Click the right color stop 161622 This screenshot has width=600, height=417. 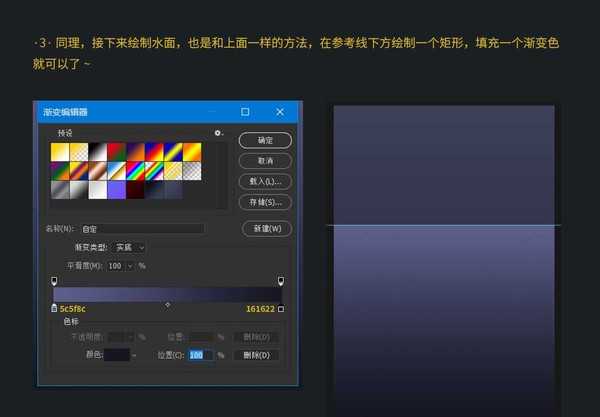(x=280, y=309)
